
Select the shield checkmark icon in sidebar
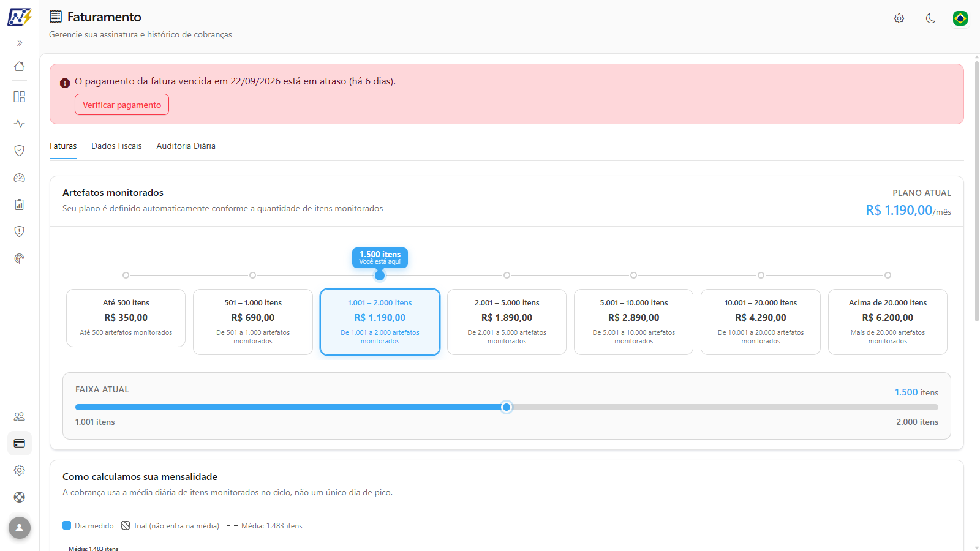(x=20, y=151)
